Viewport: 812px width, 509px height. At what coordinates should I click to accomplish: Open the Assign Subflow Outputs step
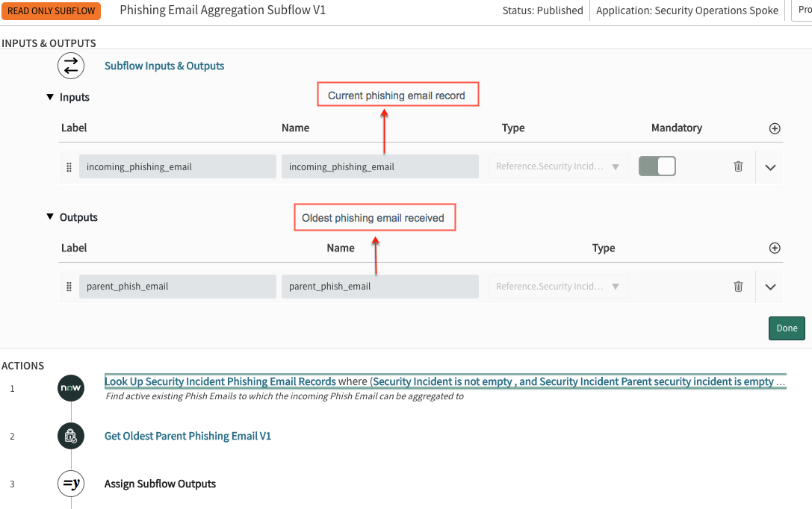pyautogui.click(x=160, y=484)
